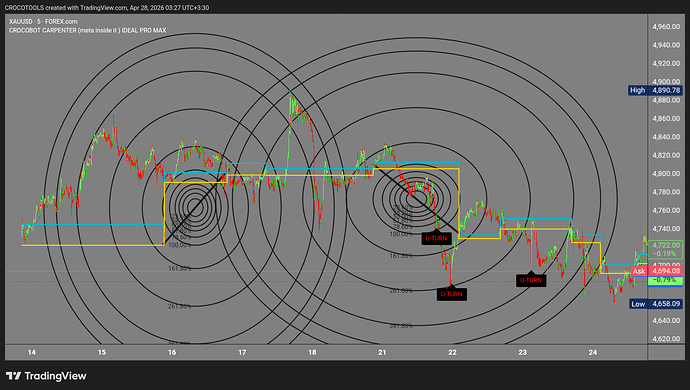Click date 15 on the time axis
This screenshot has width=690, height=390.
coord(102,352)
